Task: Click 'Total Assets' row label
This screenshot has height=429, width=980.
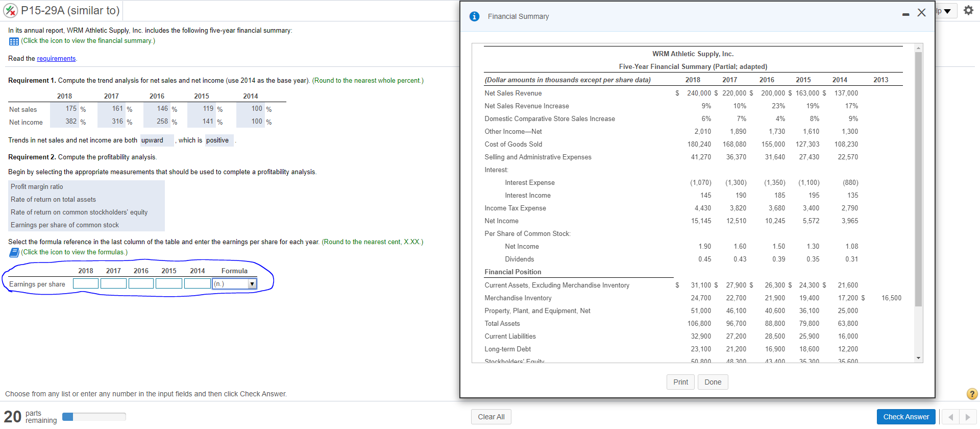Action: tap(502, 324)
